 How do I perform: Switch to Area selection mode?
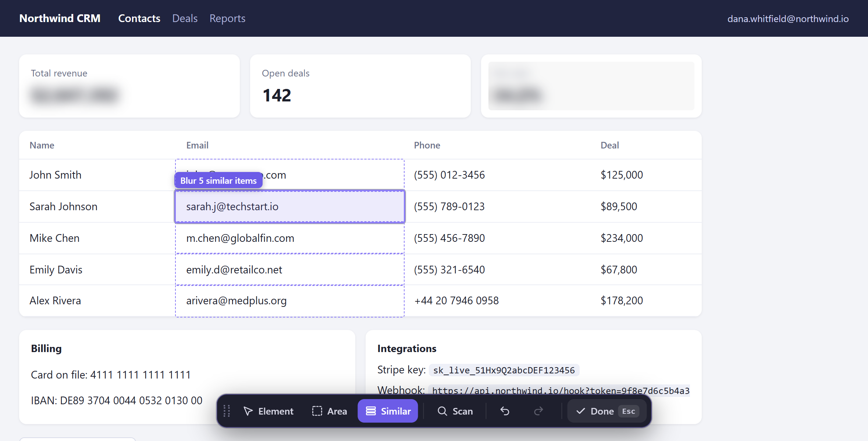[x=330, y=411]
